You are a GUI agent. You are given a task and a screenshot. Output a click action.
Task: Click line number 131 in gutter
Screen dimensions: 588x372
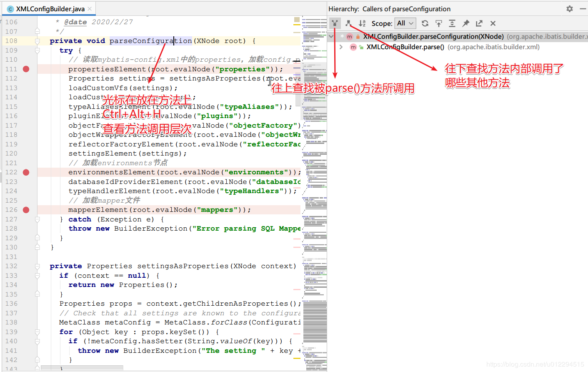click(11, 257)
